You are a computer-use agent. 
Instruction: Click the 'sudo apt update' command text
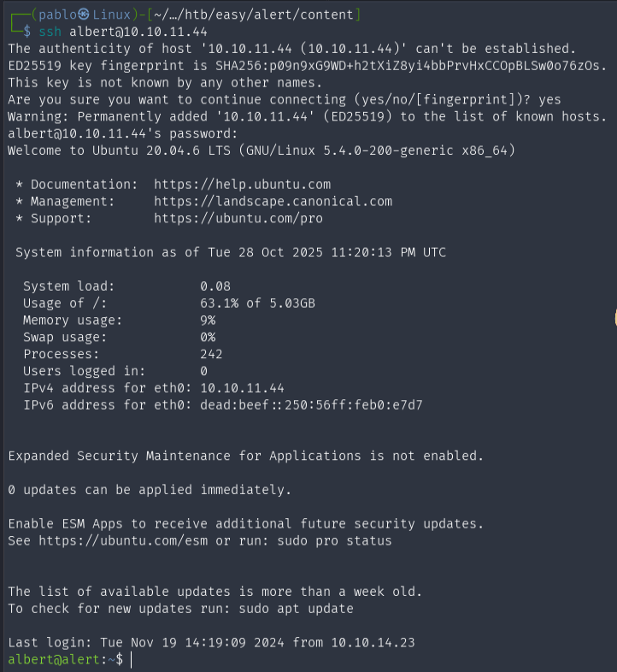pyautogui.click(x=296, y=609)
